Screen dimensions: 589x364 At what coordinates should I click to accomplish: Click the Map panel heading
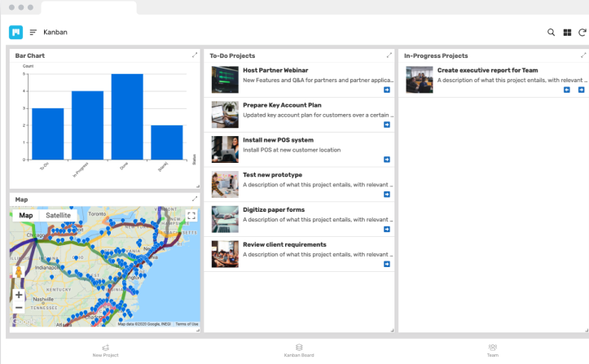[21, 200]
